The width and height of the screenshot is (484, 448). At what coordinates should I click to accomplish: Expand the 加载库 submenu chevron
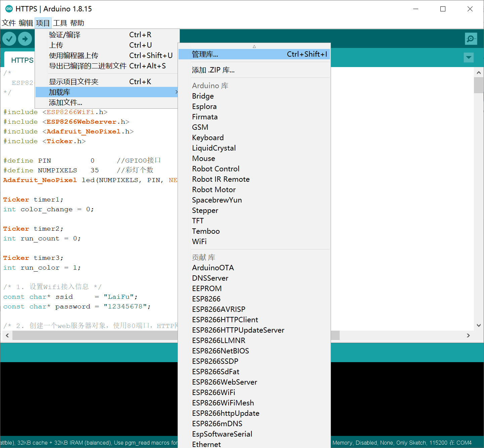click(x=176, y=92)
